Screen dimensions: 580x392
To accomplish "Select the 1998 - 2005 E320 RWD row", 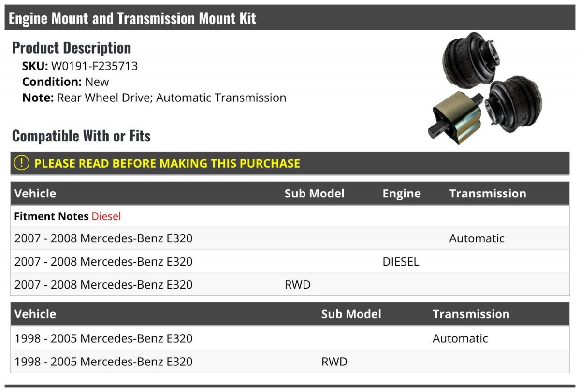I will coord(290,362).
